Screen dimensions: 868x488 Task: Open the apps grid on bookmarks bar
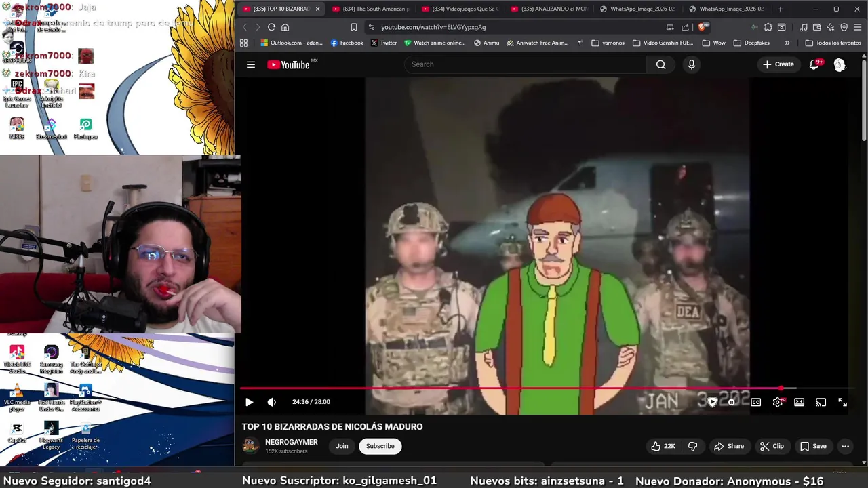pyautogui.click(x=243, y=43)
